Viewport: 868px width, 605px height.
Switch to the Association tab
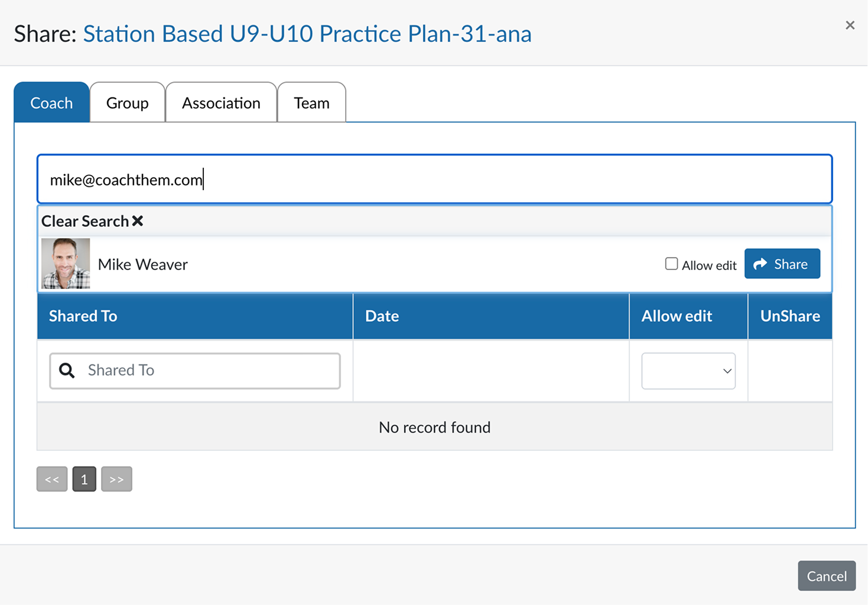221,103
